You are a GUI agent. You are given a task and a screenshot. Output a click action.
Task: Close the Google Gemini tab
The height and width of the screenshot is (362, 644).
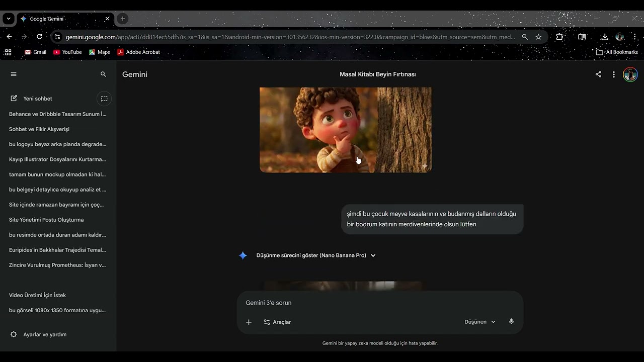coord(107,19)
